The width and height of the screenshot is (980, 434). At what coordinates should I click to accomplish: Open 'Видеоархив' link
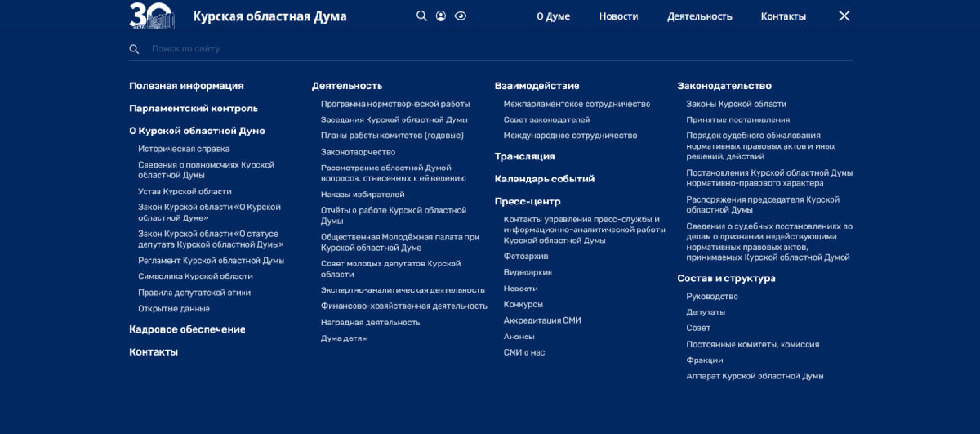coord(528,272)
